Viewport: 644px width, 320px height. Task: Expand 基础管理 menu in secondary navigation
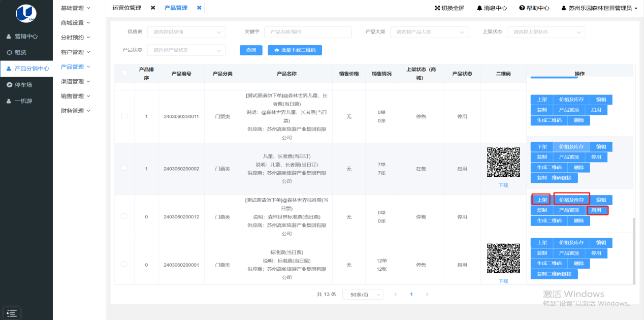pyautogui.click(x=75, y=8)
